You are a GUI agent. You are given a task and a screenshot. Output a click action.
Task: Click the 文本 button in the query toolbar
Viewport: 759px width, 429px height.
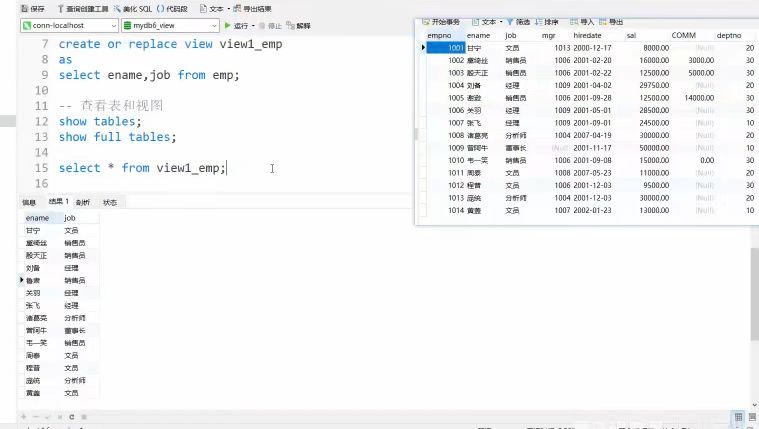tap(212, 9)
